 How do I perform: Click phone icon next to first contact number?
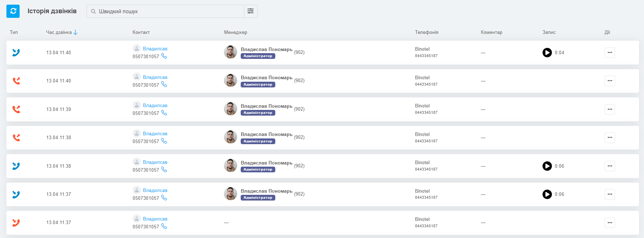[164, 56]
